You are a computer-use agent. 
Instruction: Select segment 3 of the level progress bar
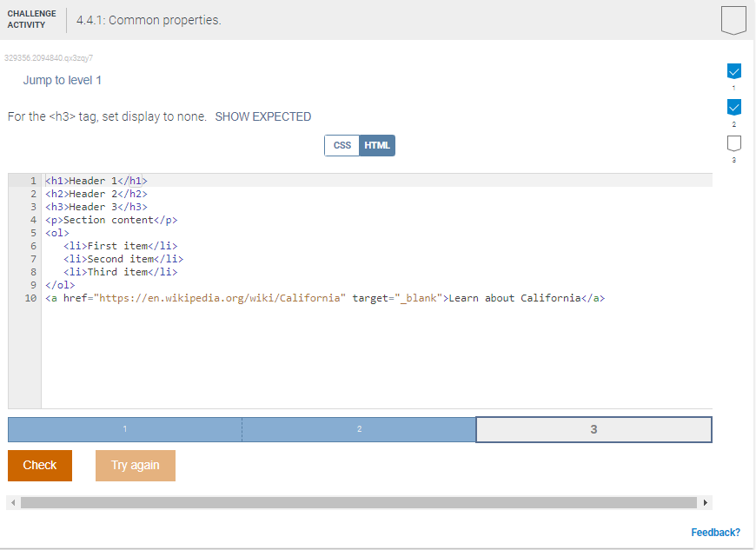click(x=594, y=428)
